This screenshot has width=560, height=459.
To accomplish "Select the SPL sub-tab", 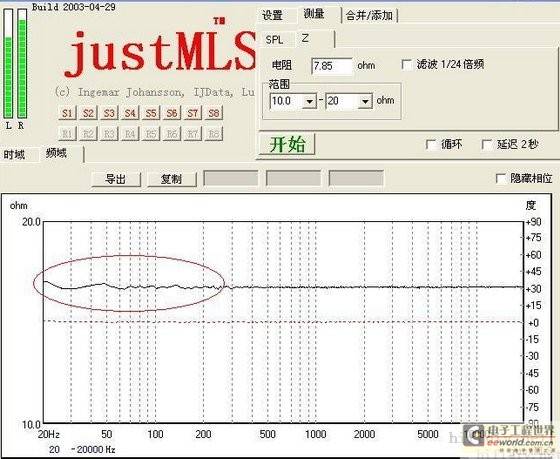I will [x=274, y=40].
